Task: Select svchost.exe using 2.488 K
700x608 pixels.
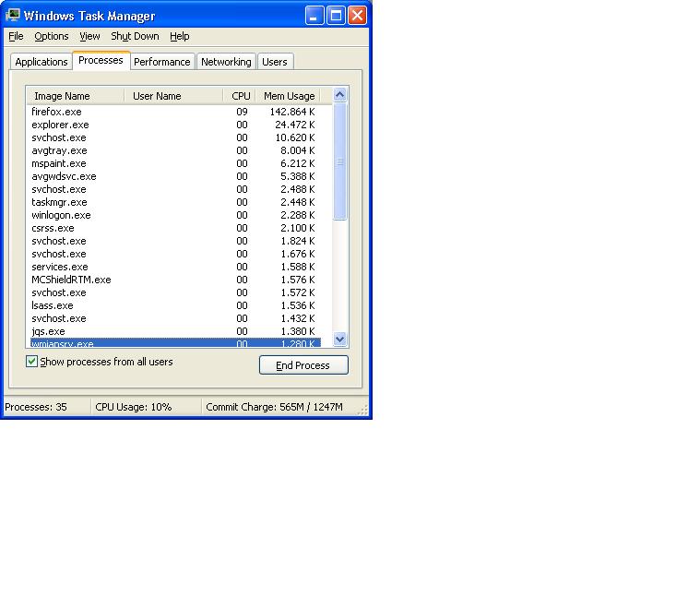Action: (x=175, y=189)
